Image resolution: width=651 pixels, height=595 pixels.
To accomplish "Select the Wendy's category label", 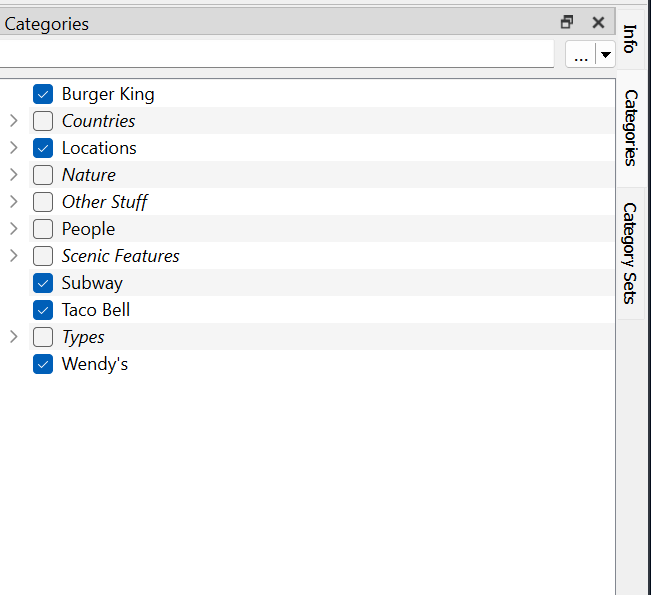I will pos(95,364).
